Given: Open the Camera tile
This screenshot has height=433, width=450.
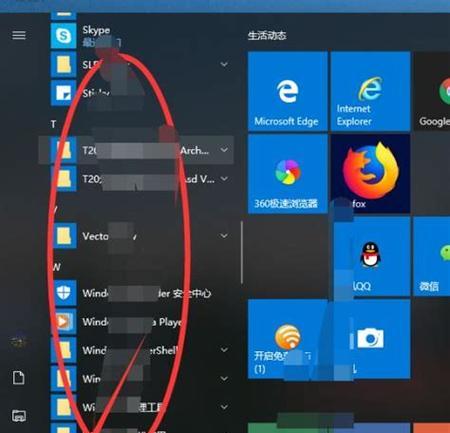Looking at the screenshot, I should (x=370, y=339).
